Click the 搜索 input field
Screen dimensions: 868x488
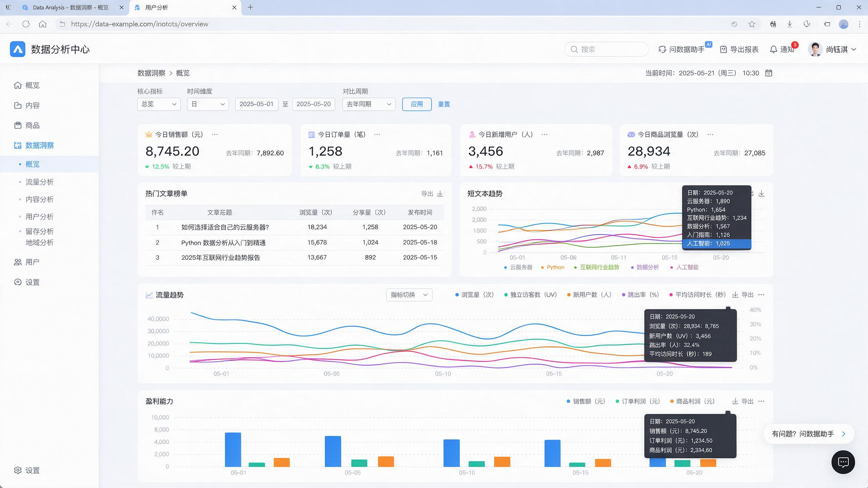(606, 49)
